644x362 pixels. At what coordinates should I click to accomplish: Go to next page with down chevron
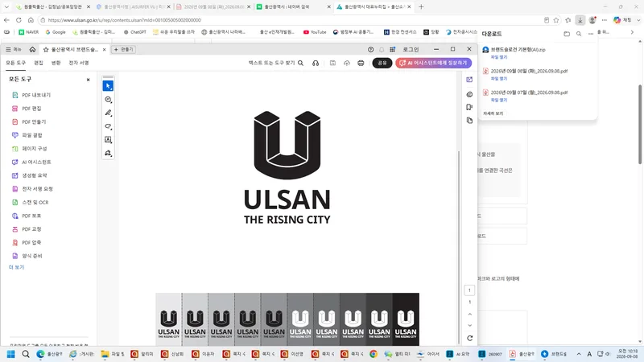click(x=469, y=326)
